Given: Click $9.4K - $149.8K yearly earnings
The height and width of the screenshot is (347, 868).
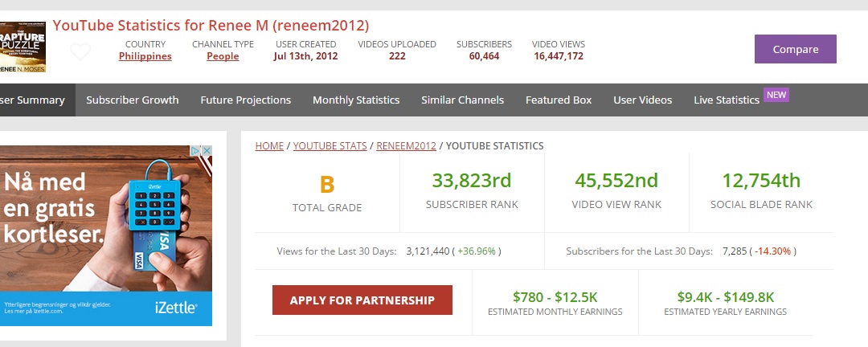Looking at the screenshot, I should point(725,297).
